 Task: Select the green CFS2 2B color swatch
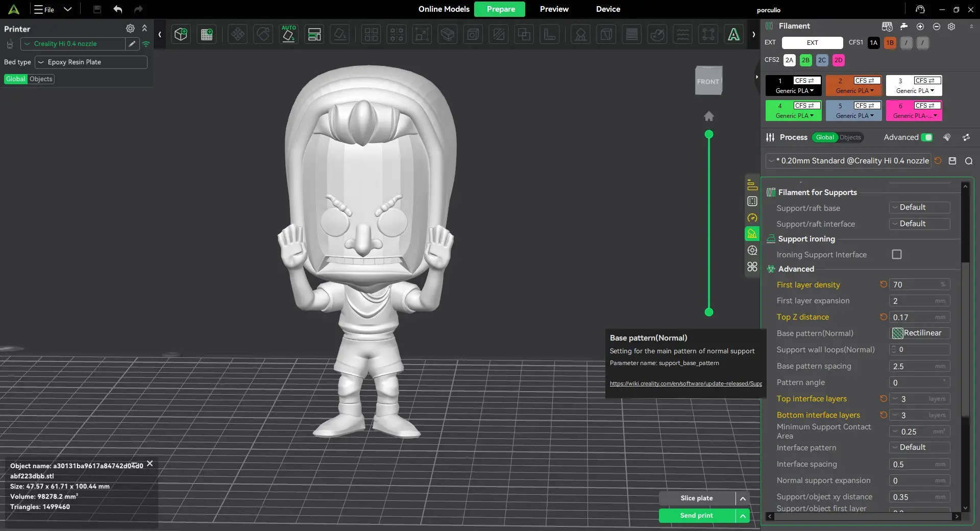tap(805, 60)
